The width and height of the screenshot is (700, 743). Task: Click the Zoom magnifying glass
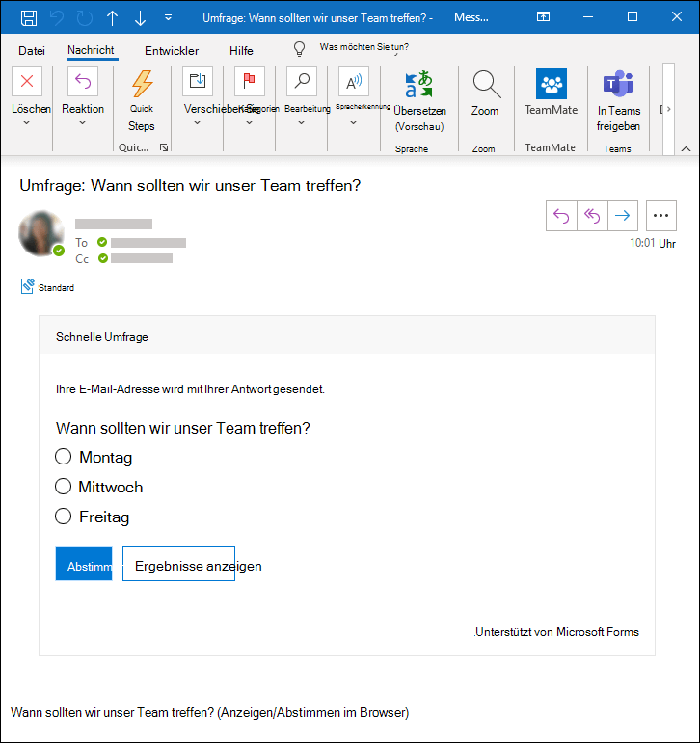click(486, 85)
